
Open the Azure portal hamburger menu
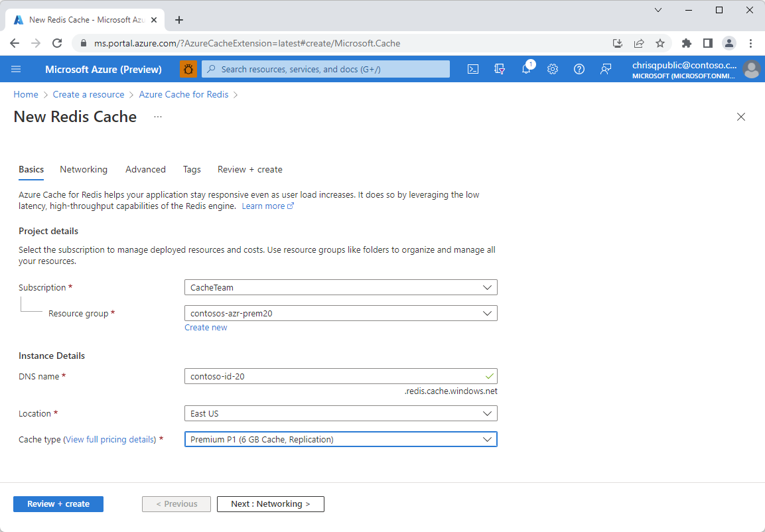[x=16, y=69]
